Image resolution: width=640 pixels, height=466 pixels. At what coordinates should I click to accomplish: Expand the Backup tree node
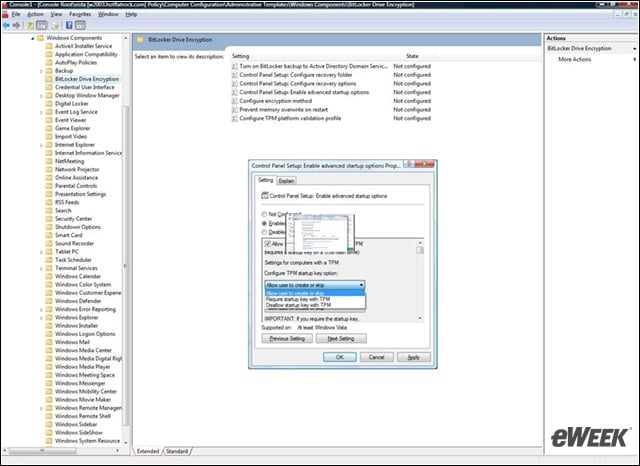point(41,71)
